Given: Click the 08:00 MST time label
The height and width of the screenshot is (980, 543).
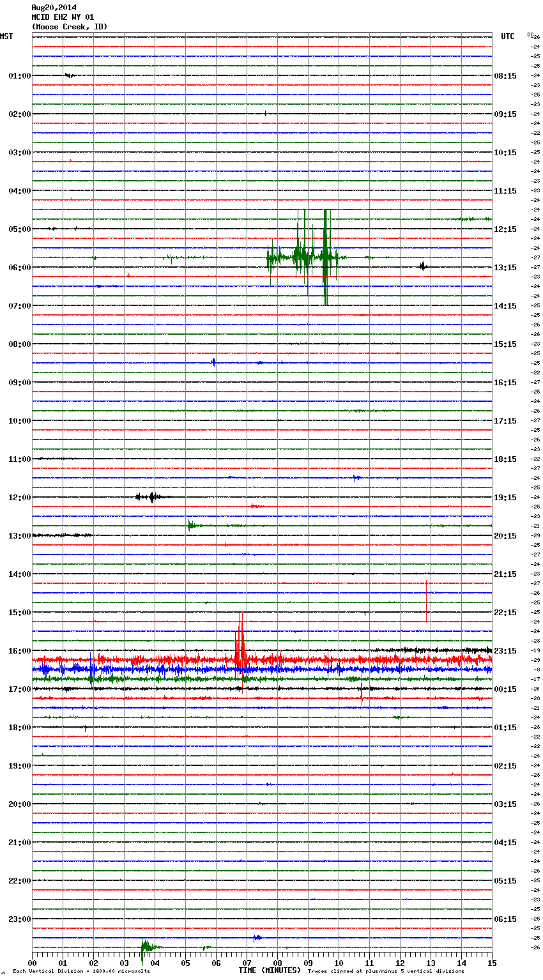Looking at the screenshot, I should coord(20,344).
